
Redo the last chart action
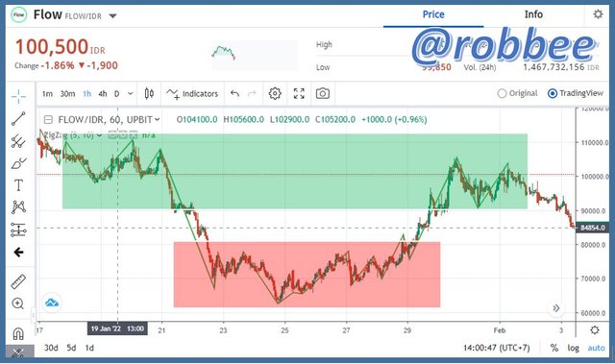tap(252, 93)
